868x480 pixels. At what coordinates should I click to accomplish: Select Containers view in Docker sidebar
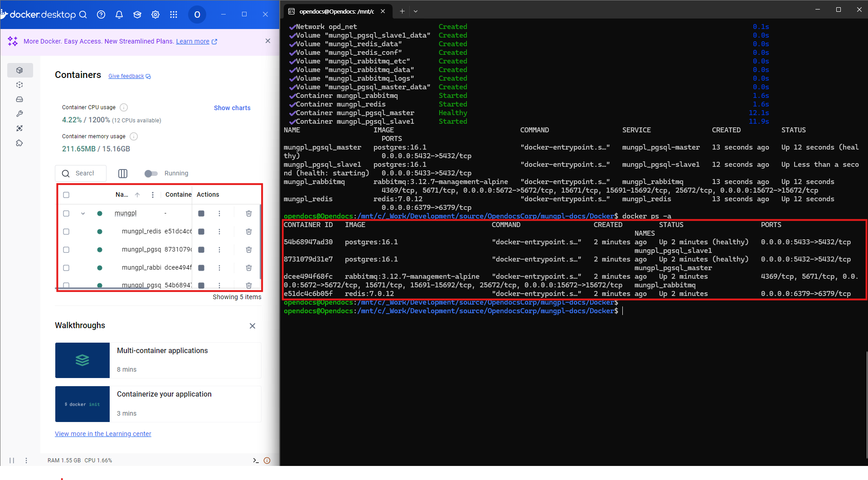19,70
